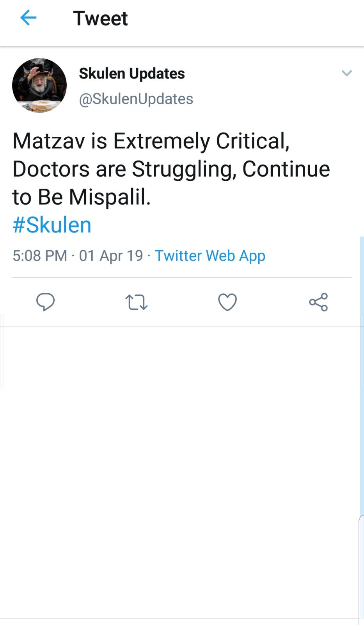Like the tweet with the heart icon
This screenshot has height=625, width=364.
227,302
